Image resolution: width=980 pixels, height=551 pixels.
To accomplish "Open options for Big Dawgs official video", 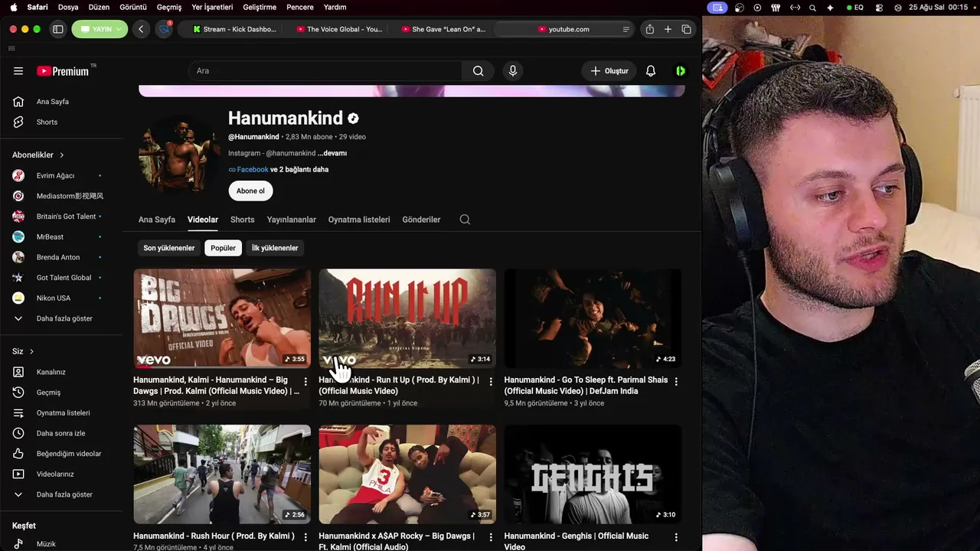I will [305, 381].
